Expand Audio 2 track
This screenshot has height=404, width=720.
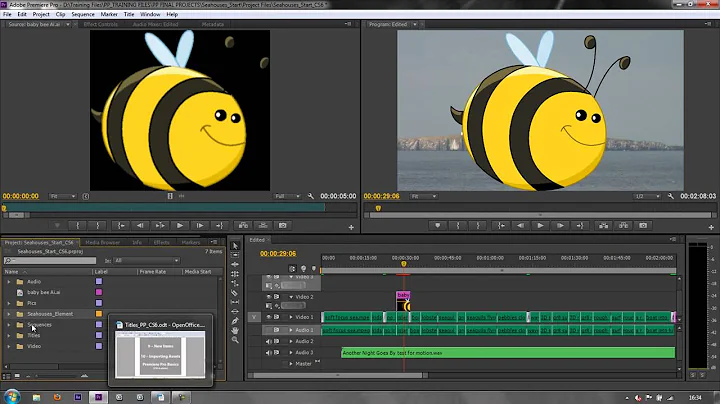(291, 341)
